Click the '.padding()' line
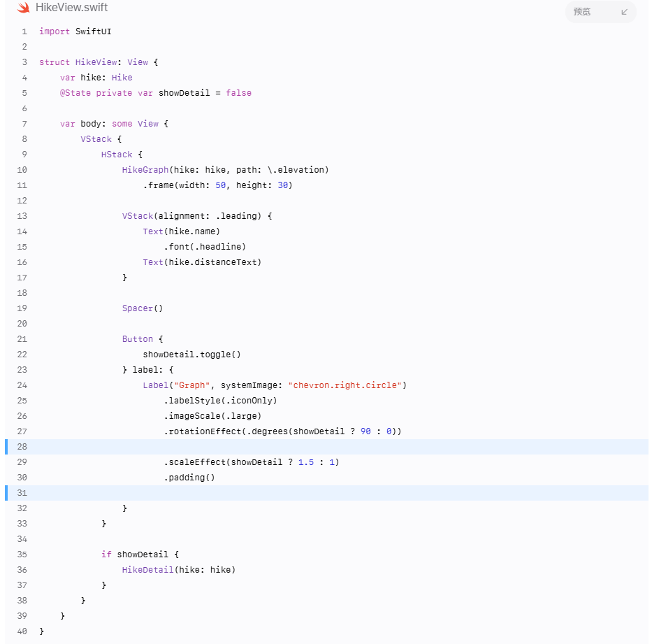Screen dimensions: 652x644 click(x=189, y=478)
